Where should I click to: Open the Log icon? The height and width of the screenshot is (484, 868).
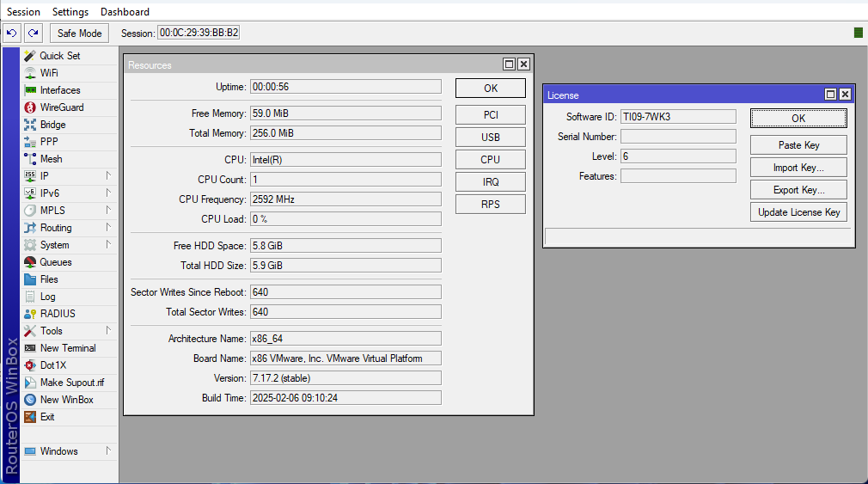pos(30,297)
